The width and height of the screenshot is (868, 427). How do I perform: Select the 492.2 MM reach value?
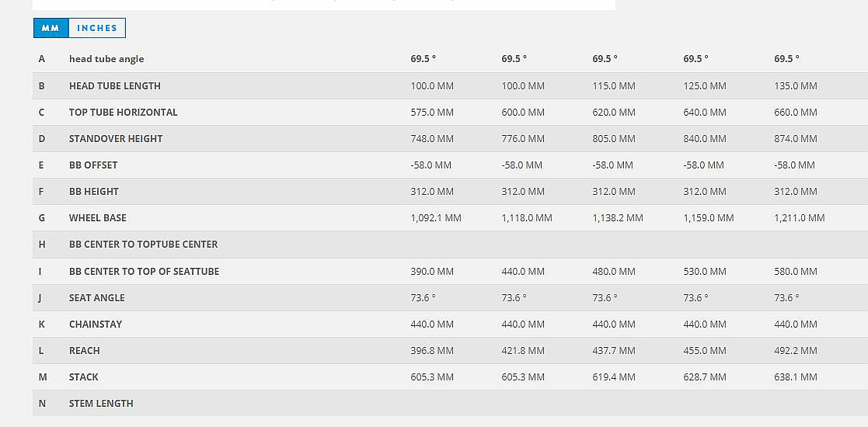796,351
